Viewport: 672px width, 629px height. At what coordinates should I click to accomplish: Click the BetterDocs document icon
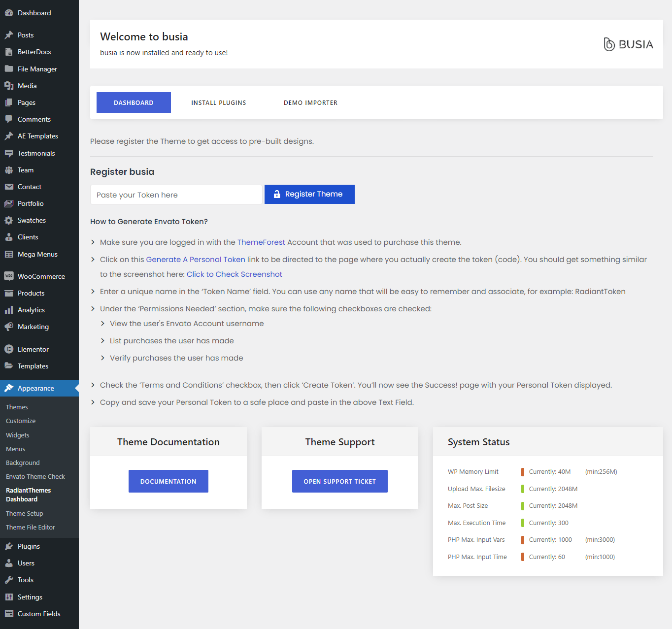coord(9,52)
